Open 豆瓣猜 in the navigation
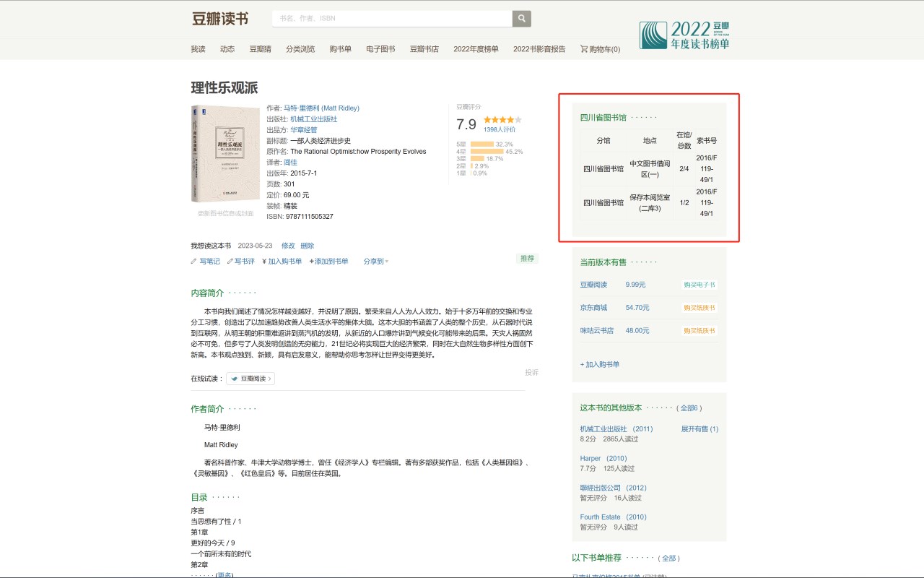 (x=261, y=49)
